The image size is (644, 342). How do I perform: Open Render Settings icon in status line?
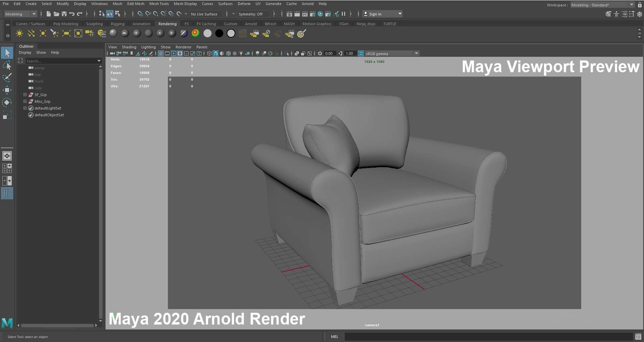pyautogui.click(x=312, y=14)
